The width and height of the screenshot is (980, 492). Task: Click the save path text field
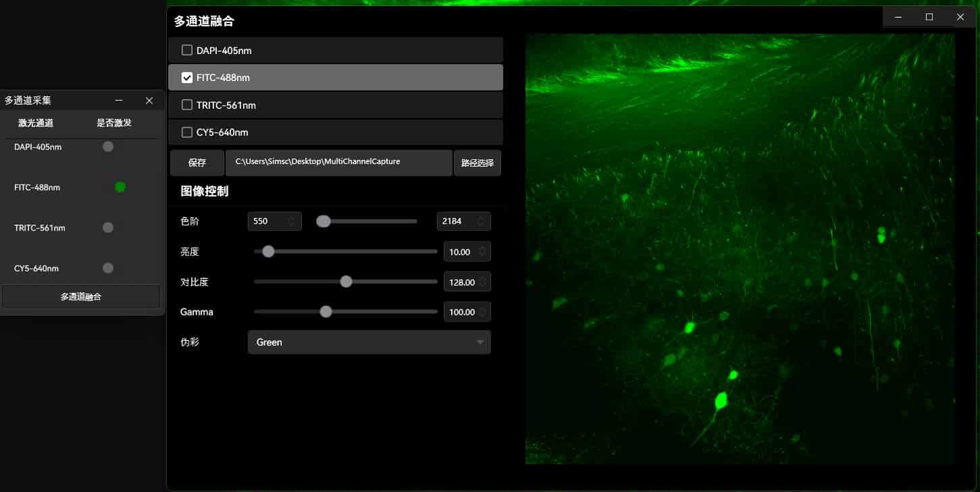pos(338,163)
